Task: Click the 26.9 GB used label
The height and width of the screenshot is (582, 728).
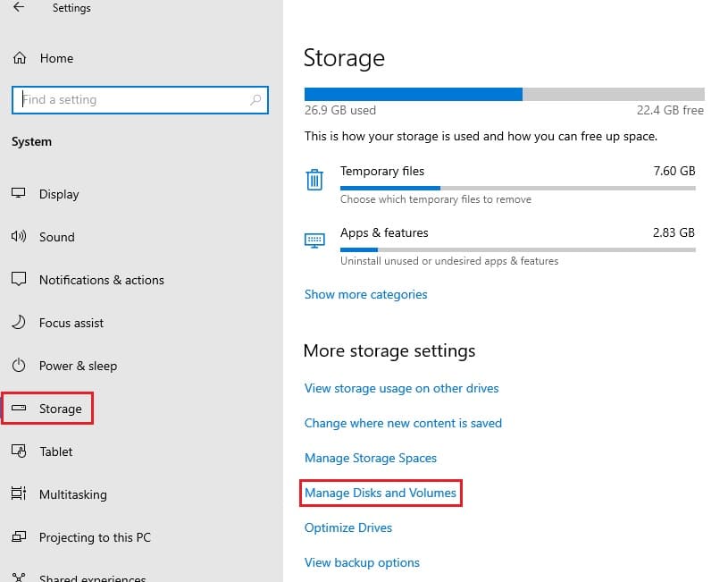Action: click(x=339, y=110)
